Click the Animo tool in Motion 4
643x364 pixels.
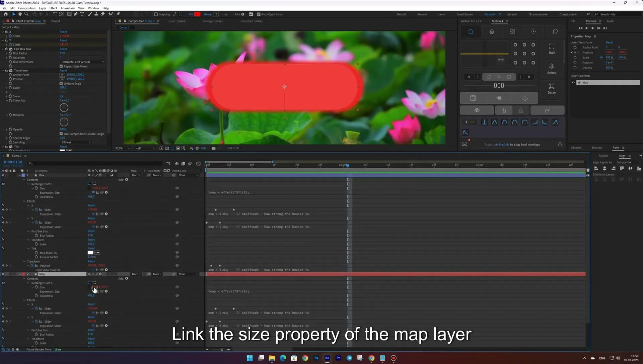(x=552, y=68)
